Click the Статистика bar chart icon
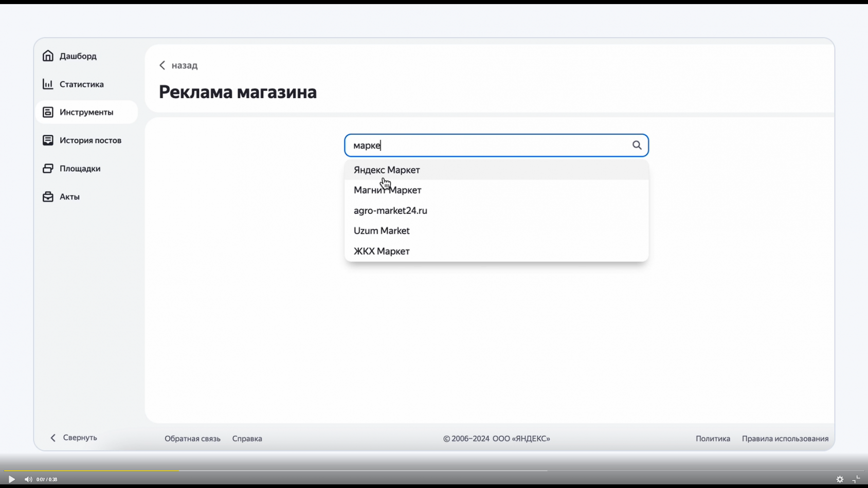868x488 pixels. 48,84
